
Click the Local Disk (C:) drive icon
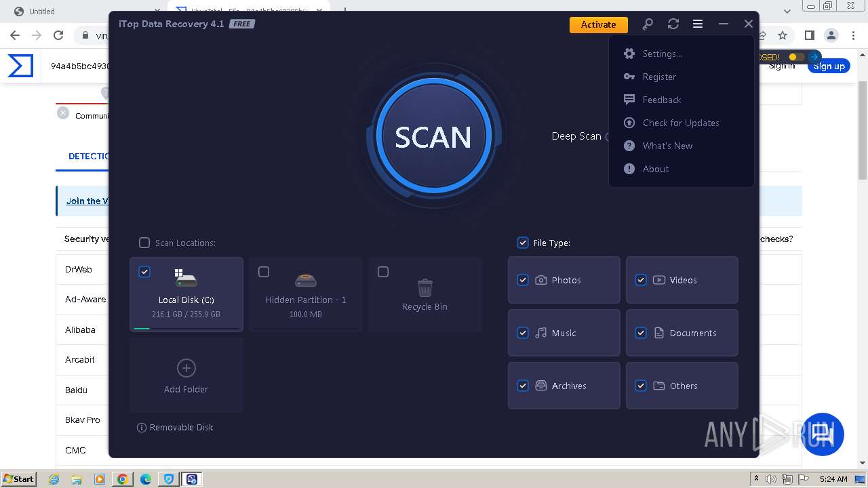click(x=186, y=278)
